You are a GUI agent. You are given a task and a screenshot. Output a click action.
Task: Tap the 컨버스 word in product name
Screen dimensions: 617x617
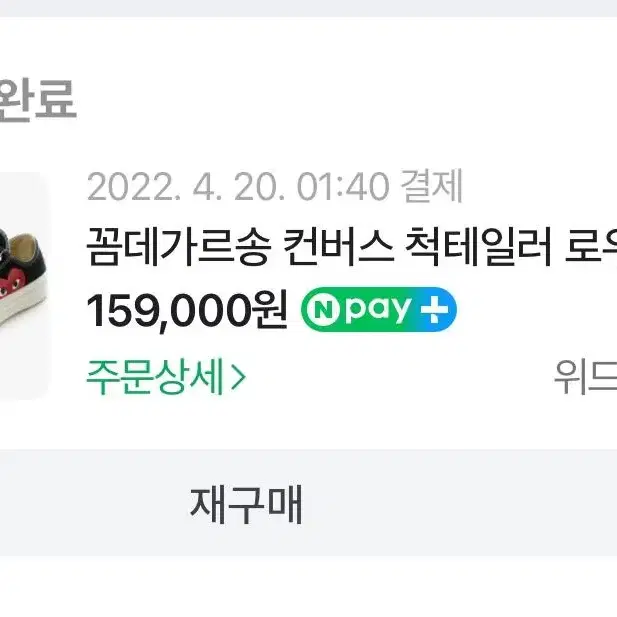[x=338, y=247]
